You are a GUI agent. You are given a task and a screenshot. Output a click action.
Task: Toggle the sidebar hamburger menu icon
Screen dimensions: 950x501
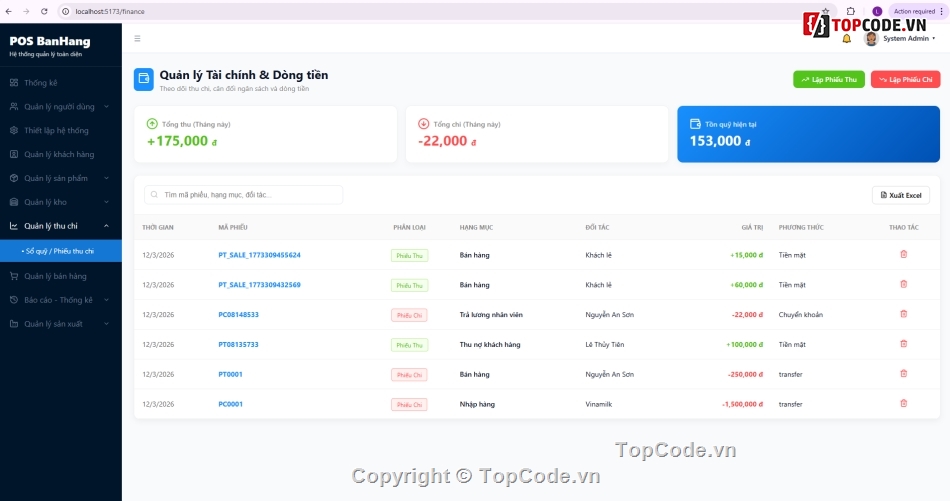click(x=138, y=38)
